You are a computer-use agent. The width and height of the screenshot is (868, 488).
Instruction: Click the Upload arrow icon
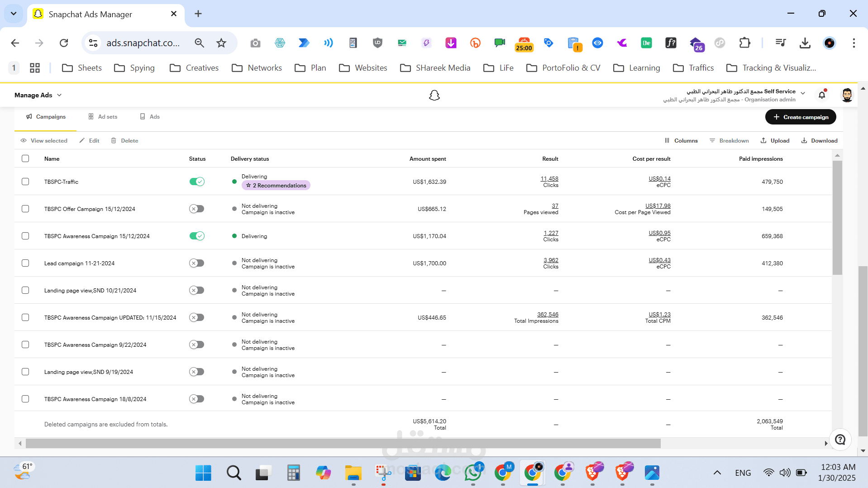click(763, 141)
